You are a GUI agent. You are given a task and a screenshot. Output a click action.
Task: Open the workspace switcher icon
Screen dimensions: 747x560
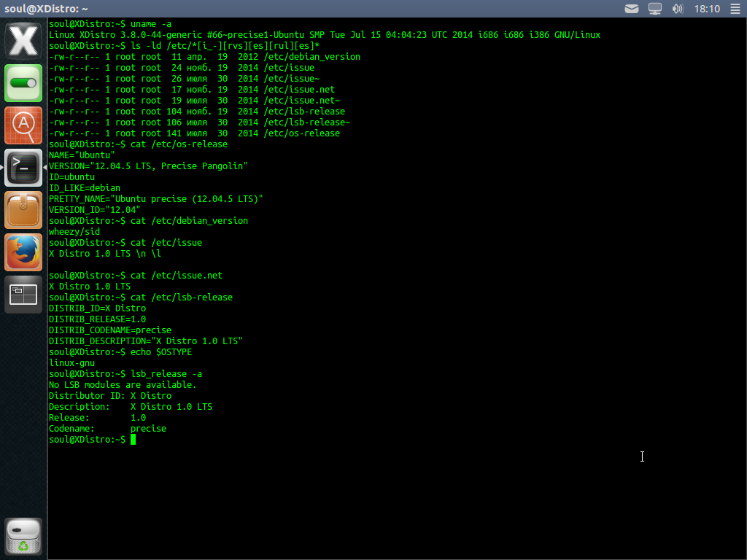(23, 295)
